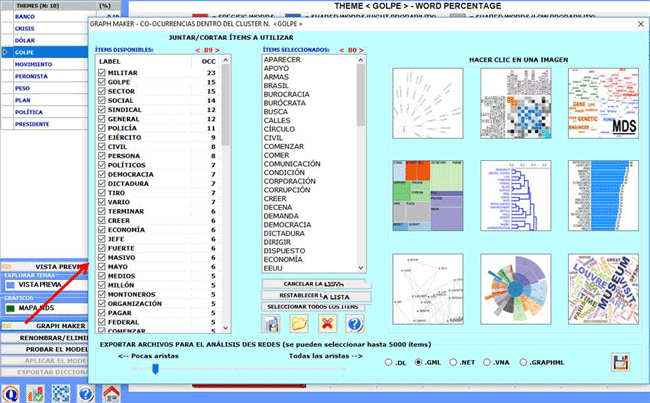The height and width of the screenshot is (403, 650).
Task: Select the .GRAPHML export format
Action: pos(523,362)
